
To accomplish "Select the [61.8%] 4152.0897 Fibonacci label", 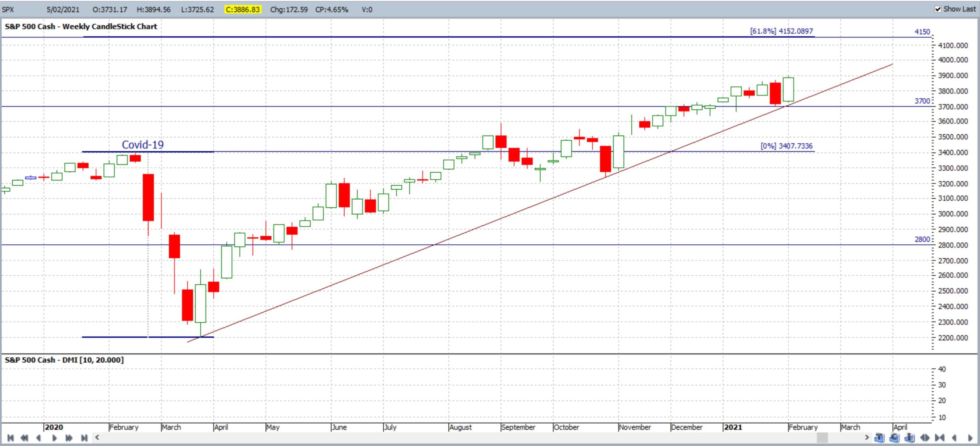I will 782,31.
